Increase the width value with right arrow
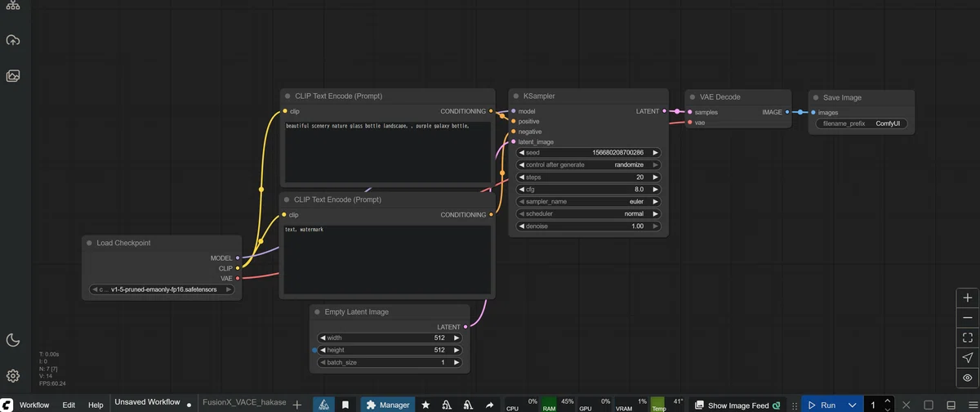This screenshot has width=980, height=412. tap(456, 338)
